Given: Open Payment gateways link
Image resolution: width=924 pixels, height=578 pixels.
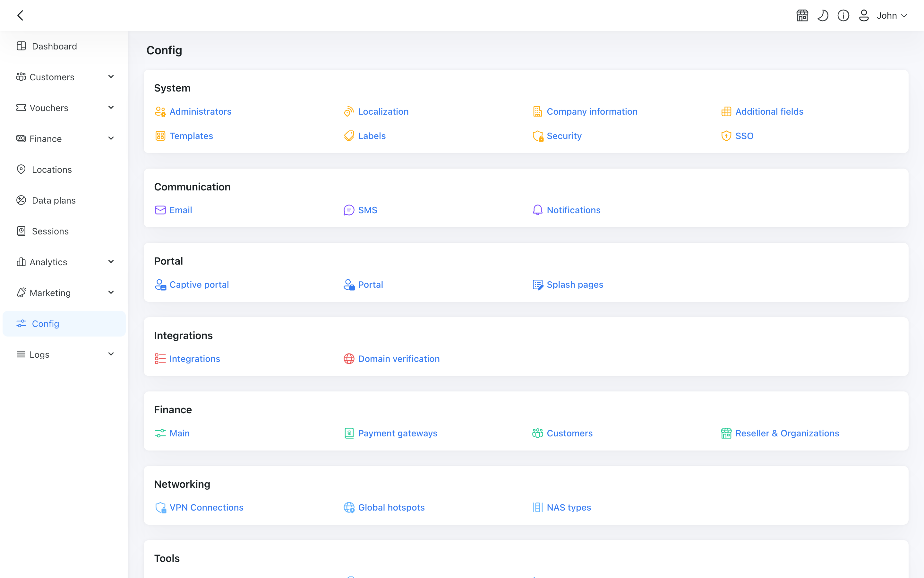Looking at the screenshot, I should pos(398,433).
